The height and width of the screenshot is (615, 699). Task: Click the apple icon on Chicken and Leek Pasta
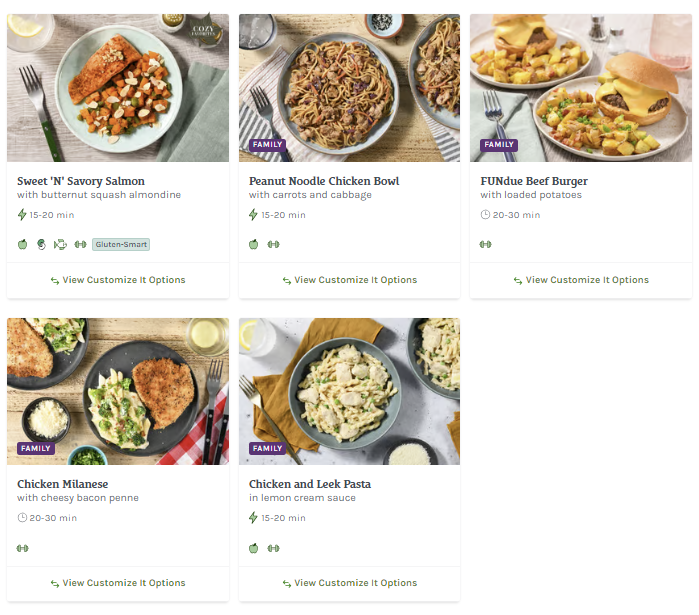point(254,547)
